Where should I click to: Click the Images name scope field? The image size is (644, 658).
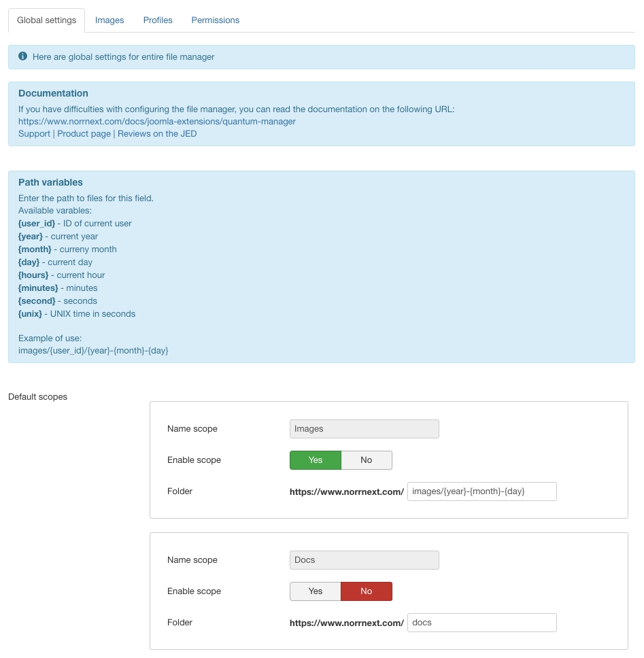(364, 429)
